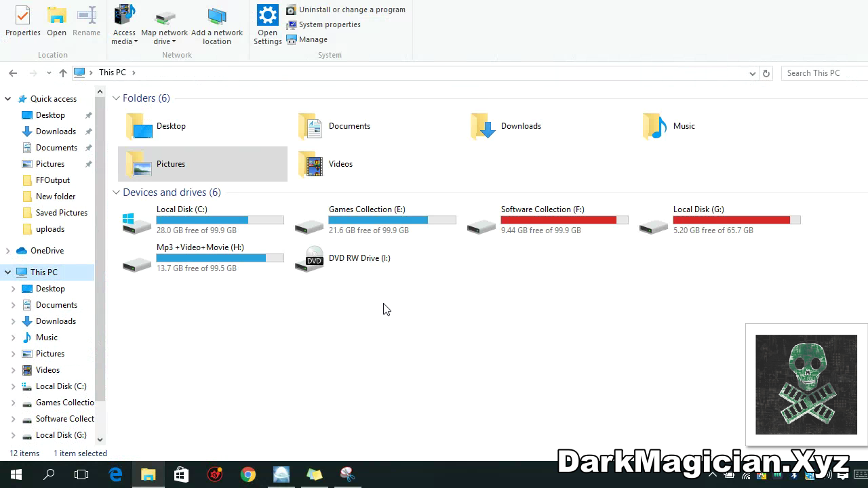Select the Downloads folder tile
Image resolution: width=868 pixels, height=488 pixels.
point(547,126)
